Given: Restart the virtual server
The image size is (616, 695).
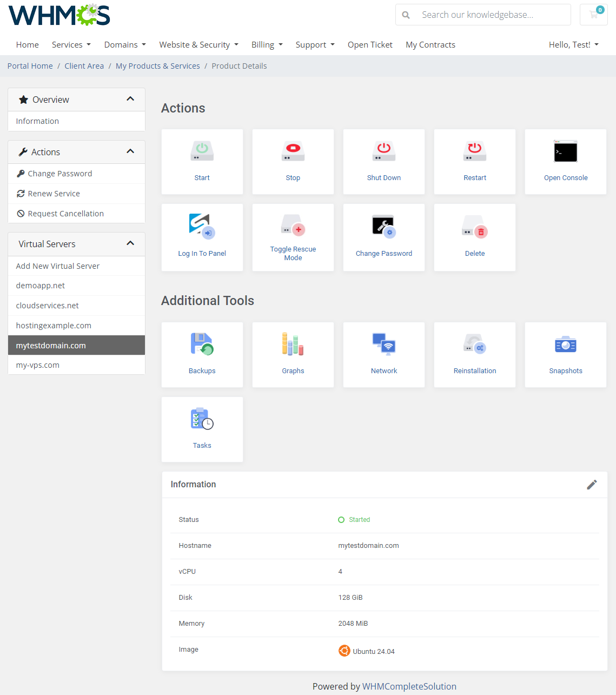Looking at the screenshot, I should click(x=474, y=161).
